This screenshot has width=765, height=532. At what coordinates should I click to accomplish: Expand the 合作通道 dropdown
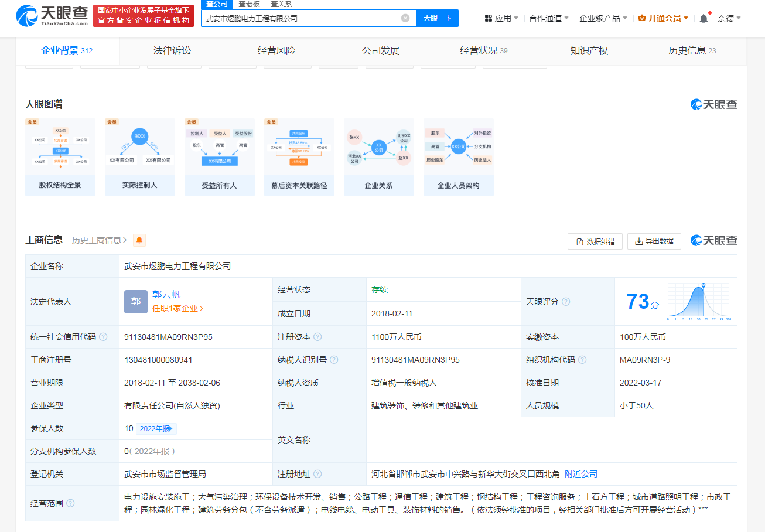pos(549,18)
